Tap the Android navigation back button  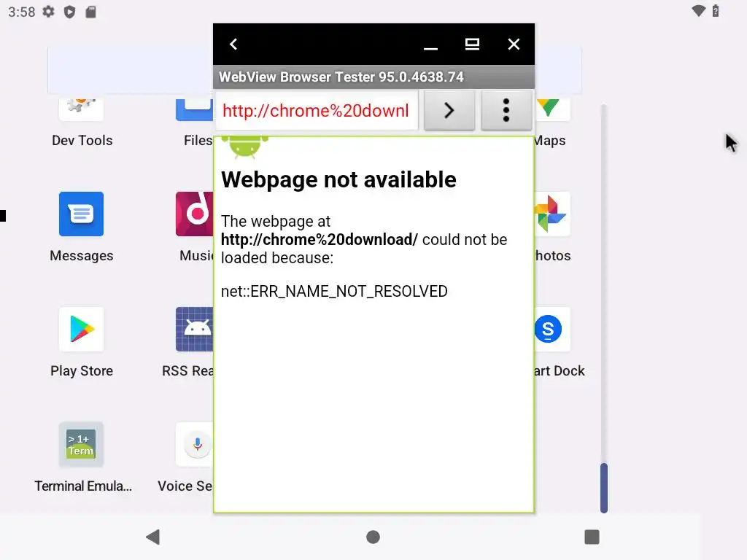pos(153,537)
